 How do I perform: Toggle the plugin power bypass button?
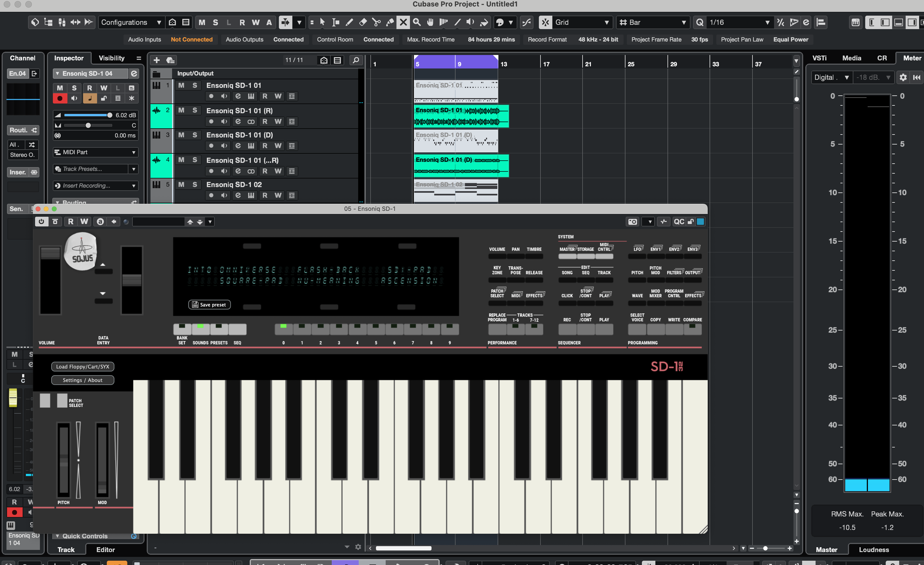pyautogui.click(x=41, y=222)
